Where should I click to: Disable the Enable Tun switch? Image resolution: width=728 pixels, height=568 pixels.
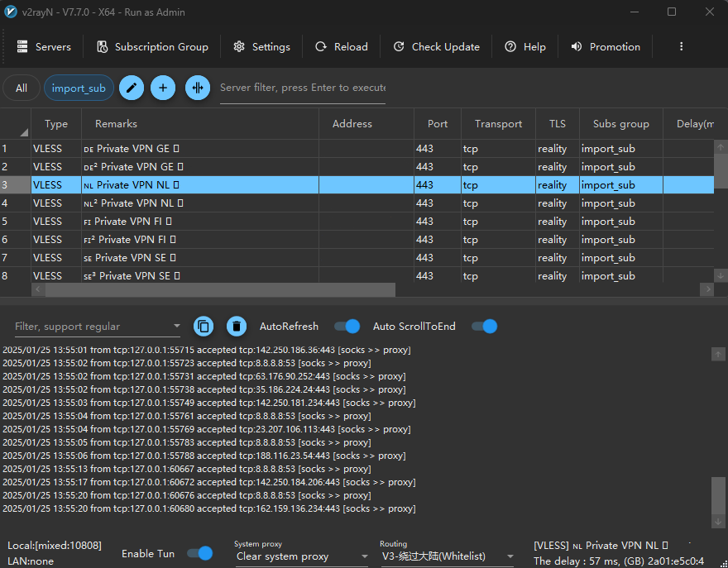[200, 553]
